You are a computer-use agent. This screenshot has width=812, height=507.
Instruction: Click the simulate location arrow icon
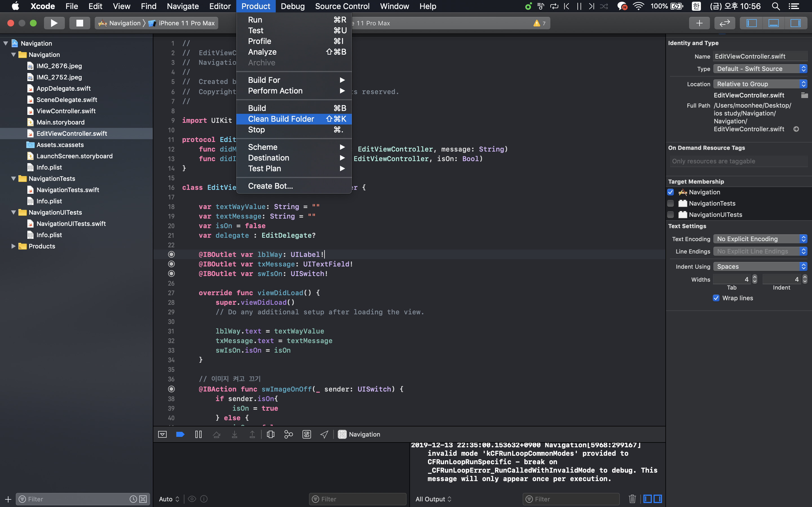pyautogui.click(x=324, y=434)
